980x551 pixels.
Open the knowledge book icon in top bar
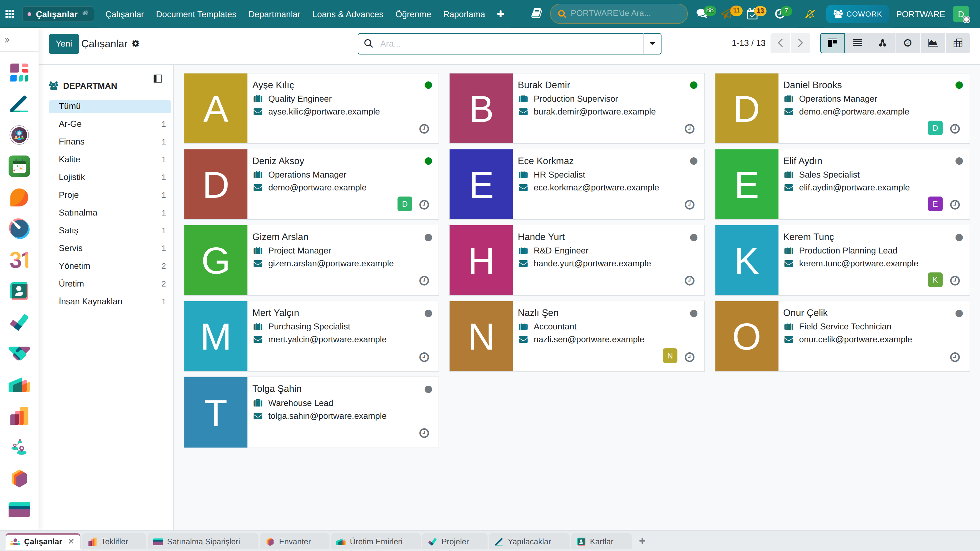click(x=537, y=14)
